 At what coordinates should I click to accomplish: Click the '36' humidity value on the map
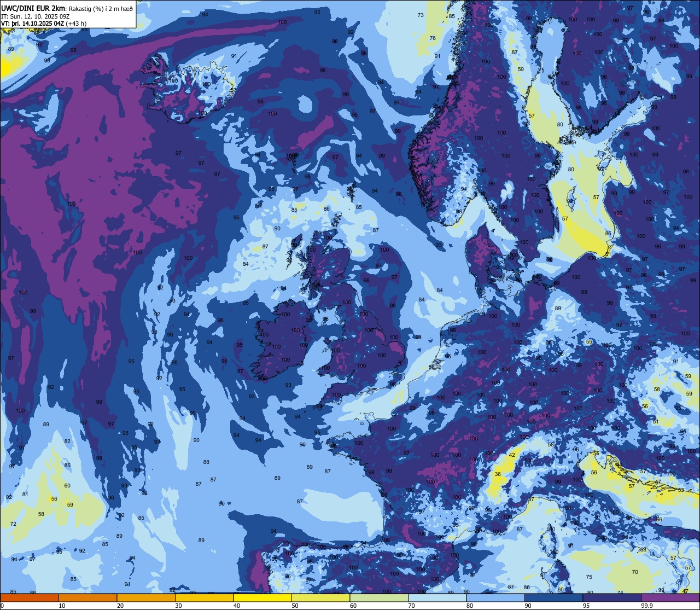[x=498, y=474]
